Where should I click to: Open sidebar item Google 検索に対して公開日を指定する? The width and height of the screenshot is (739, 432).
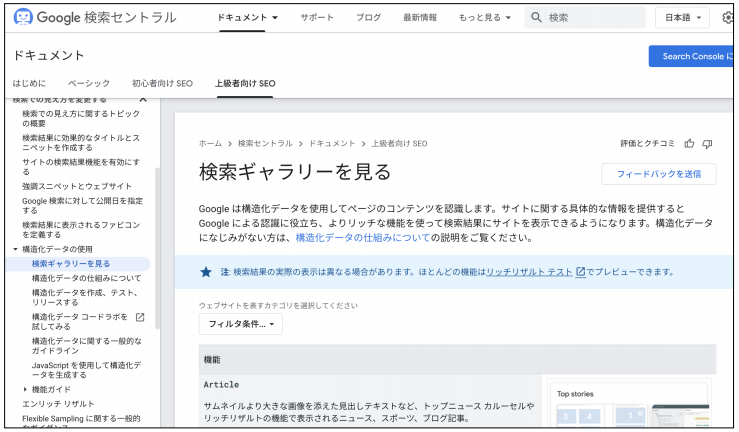click(x=82, y=205)
